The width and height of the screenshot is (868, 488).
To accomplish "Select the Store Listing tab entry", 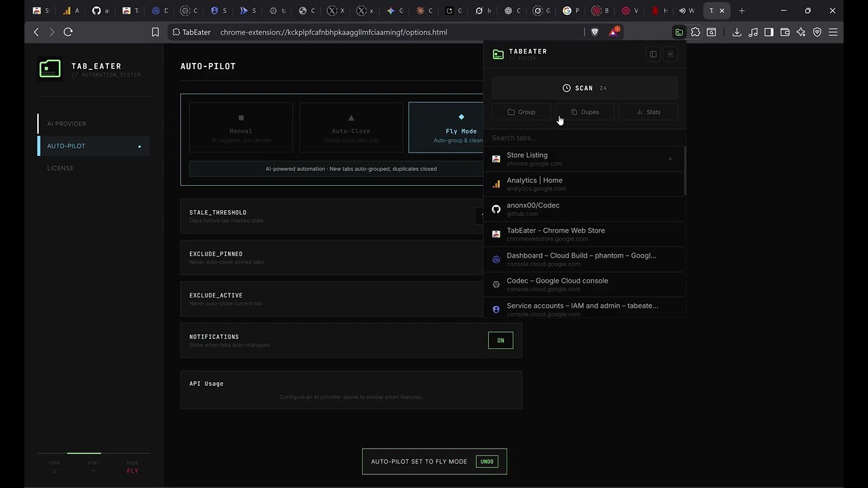I will pyautogui.click(x=584, y=159).
